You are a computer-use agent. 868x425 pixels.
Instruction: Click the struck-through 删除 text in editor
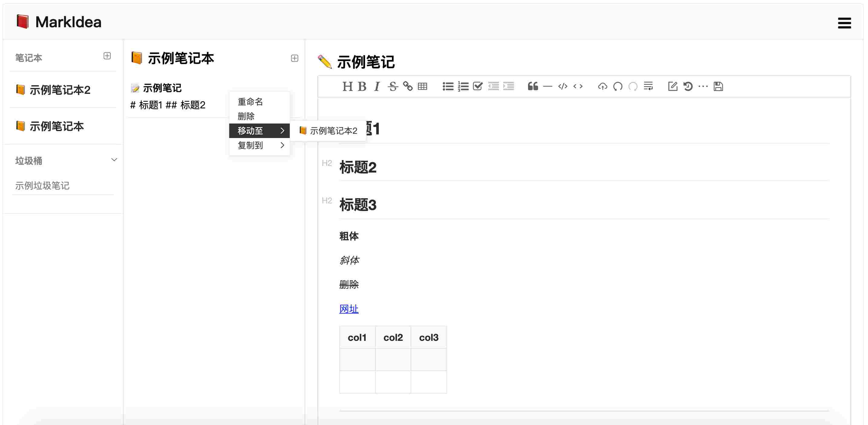tap(349, 285)
